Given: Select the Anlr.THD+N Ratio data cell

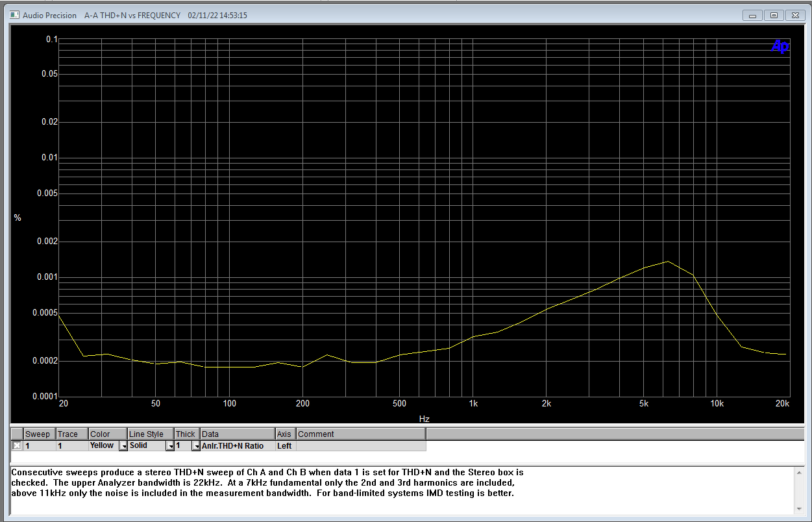Looking at the screenshot, I should point(238,445).
